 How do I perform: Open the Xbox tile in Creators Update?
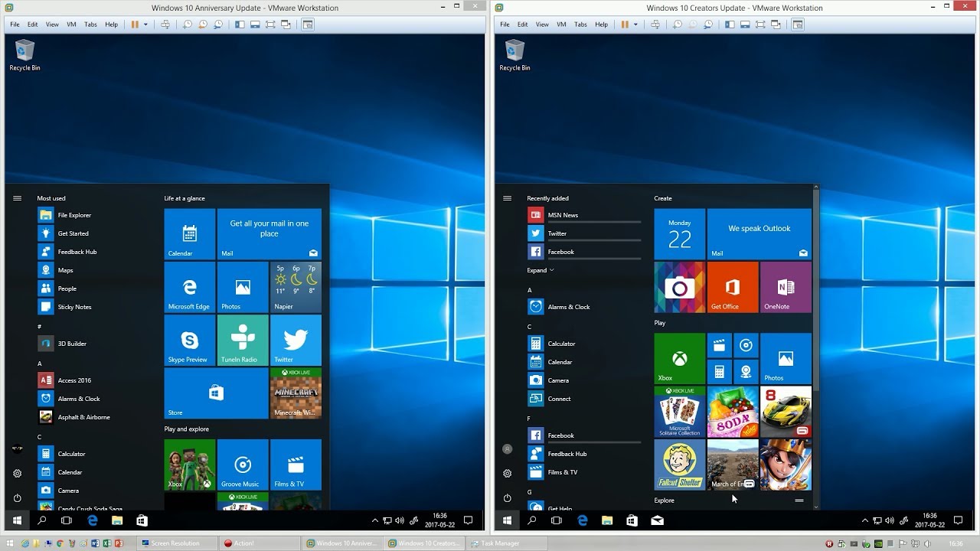[679, 358]
